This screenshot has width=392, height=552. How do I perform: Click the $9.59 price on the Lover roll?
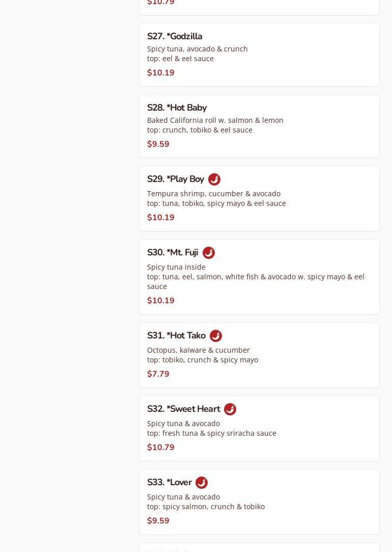point(158,521)
